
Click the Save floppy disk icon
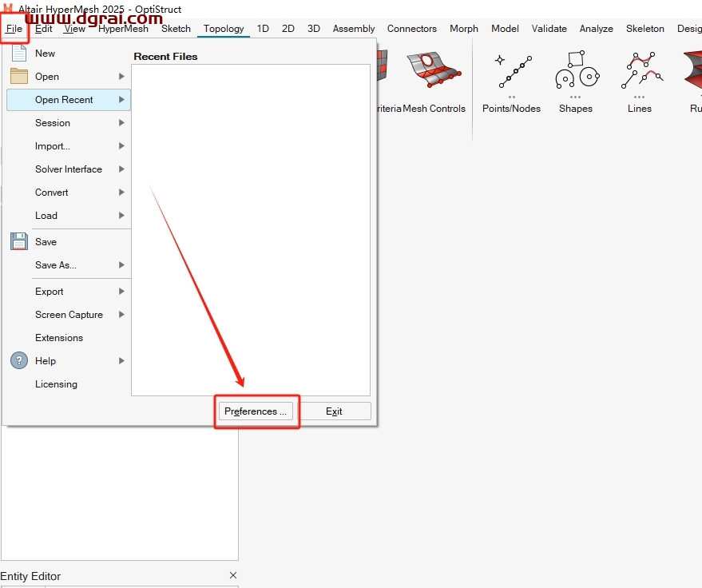19,241
